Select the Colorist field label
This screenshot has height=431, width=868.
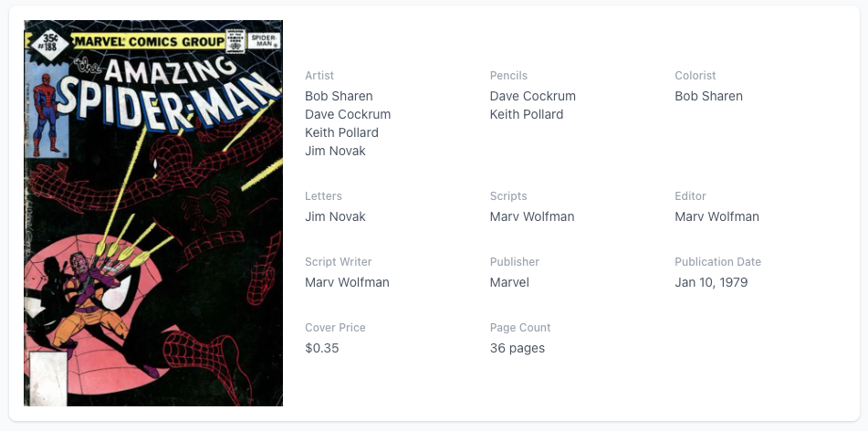[x=695, y=76]
